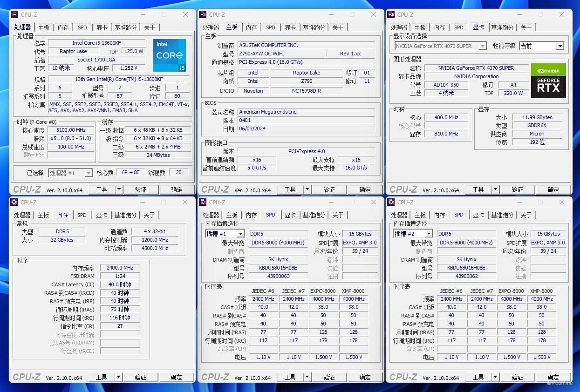Click the 验证 button in the graphics card window
Viewport: 580px width, 392px height.
click(517, 189)
